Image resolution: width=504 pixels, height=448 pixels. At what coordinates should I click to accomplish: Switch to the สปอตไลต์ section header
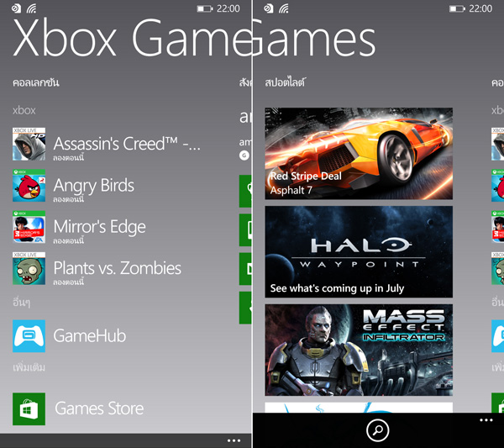point(285,82)
